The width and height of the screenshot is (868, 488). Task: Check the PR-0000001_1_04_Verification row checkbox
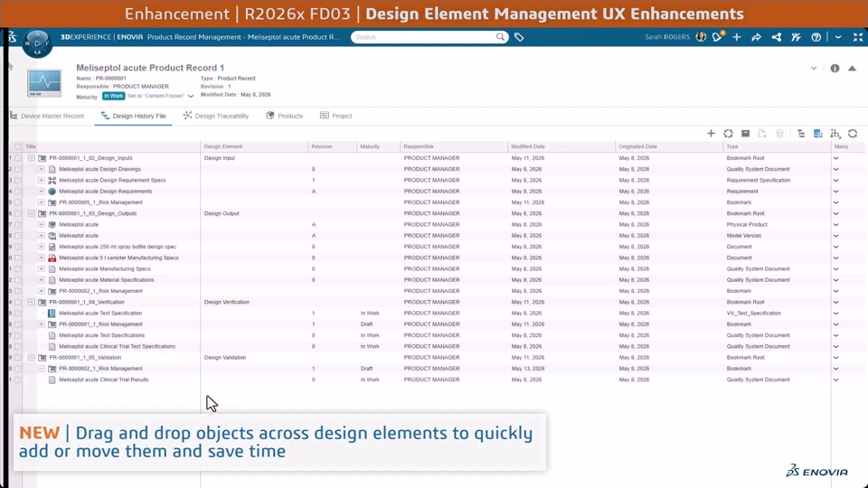click(18, 302)
